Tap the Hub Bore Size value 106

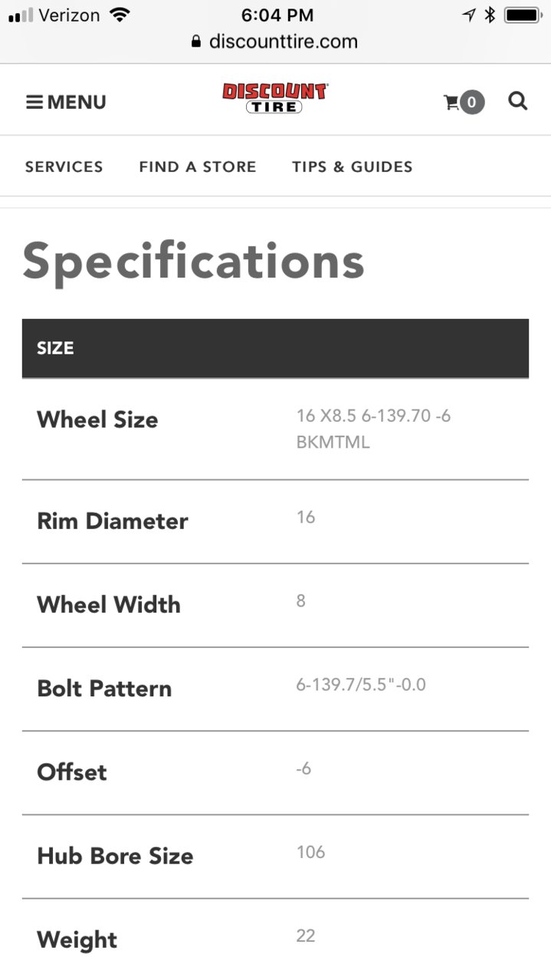click(x=311, y=852)
